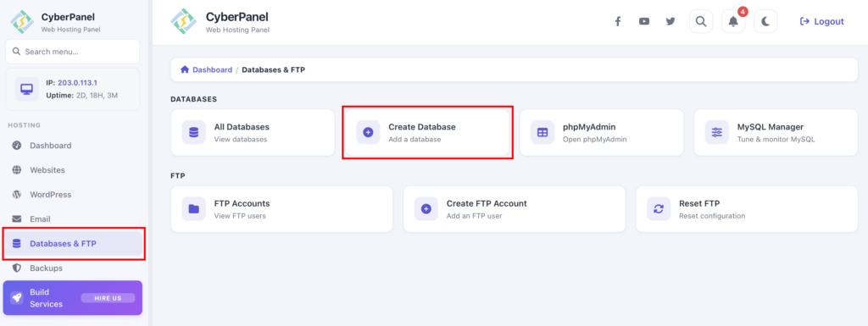
Task: Open Backups in the sidebar
Action: tap(73, 268)
